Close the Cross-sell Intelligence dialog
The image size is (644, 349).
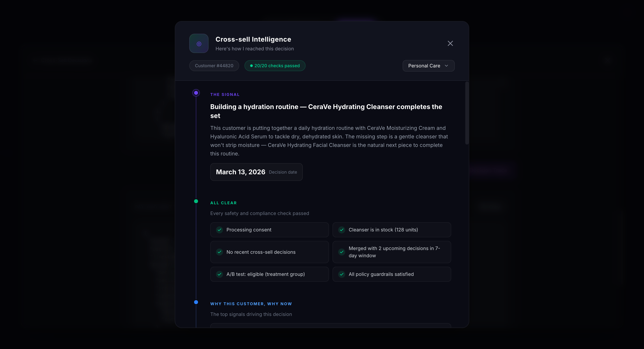click(450, 44)
